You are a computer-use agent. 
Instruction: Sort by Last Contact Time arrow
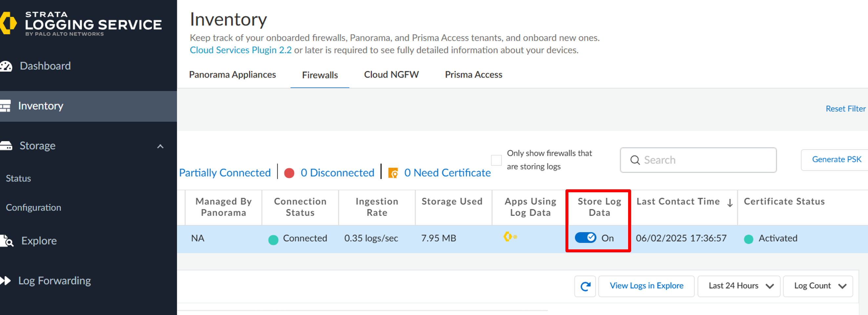point(730,203)
